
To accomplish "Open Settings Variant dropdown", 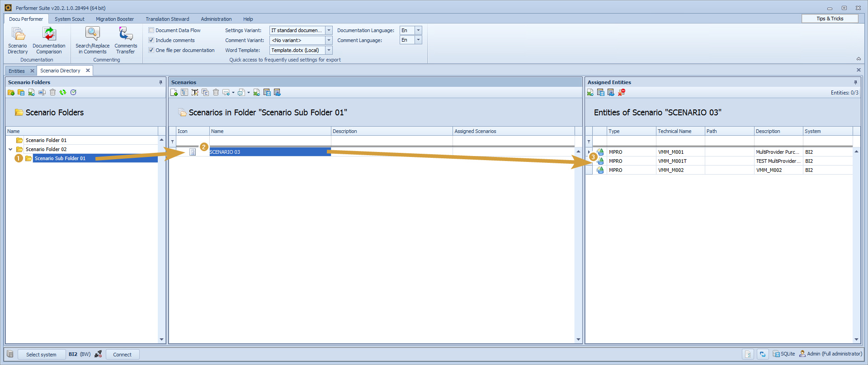I will pyautogui.click(x=329, y=30).
